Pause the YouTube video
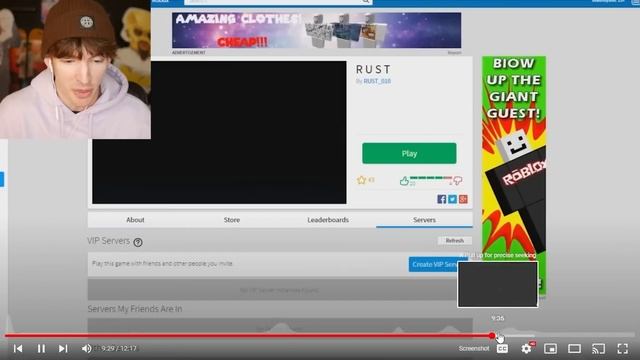640x360 pixels. click(x=41, y=349)
